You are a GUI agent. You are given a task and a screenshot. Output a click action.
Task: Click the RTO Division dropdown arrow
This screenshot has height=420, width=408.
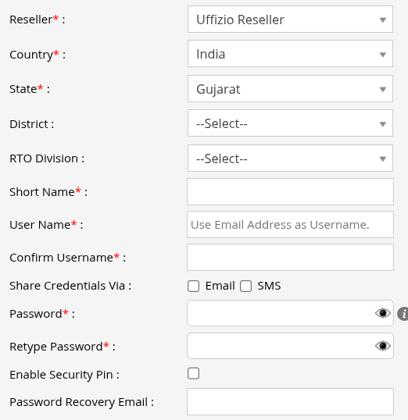[383, 159]
